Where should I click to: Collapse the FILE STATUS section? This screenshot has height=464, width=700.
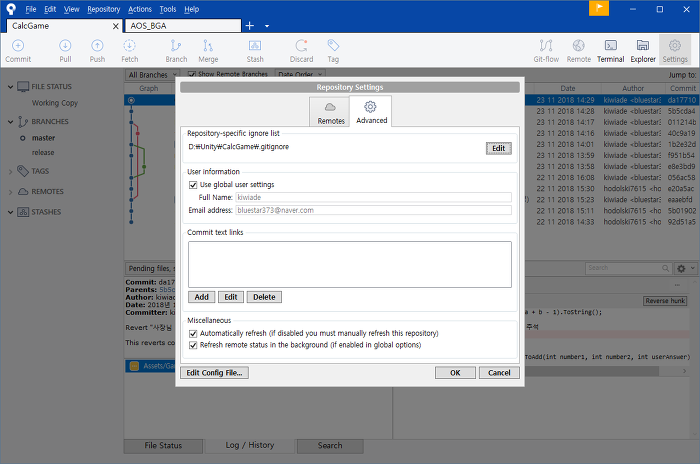coord(10,87)
